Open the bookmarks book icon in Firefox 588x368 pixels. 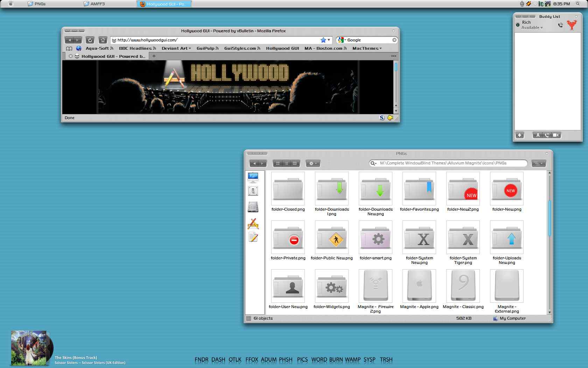tap(69, 48)
